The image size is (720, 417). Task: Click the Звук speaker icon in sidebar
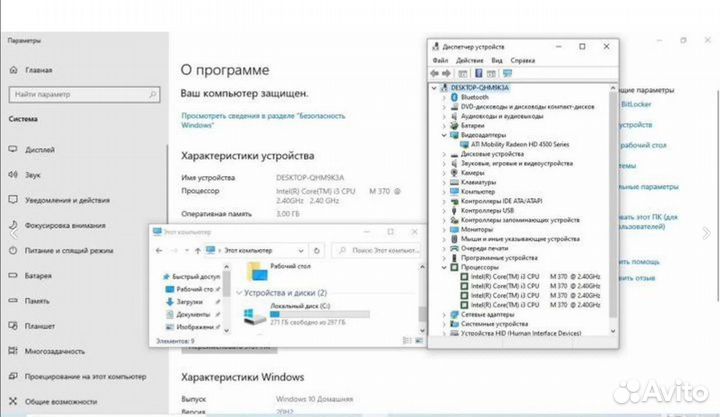tap(13, 175)
